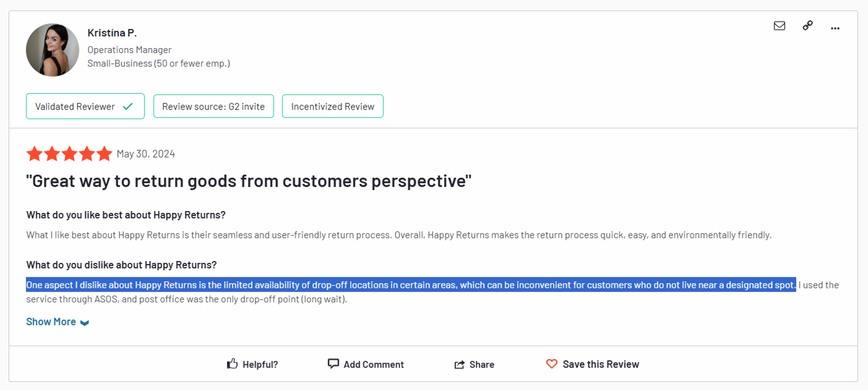The image size is (868, 390).
Task: Toggle the Incentivized Review filter badge
Action: tap(333, 106)
